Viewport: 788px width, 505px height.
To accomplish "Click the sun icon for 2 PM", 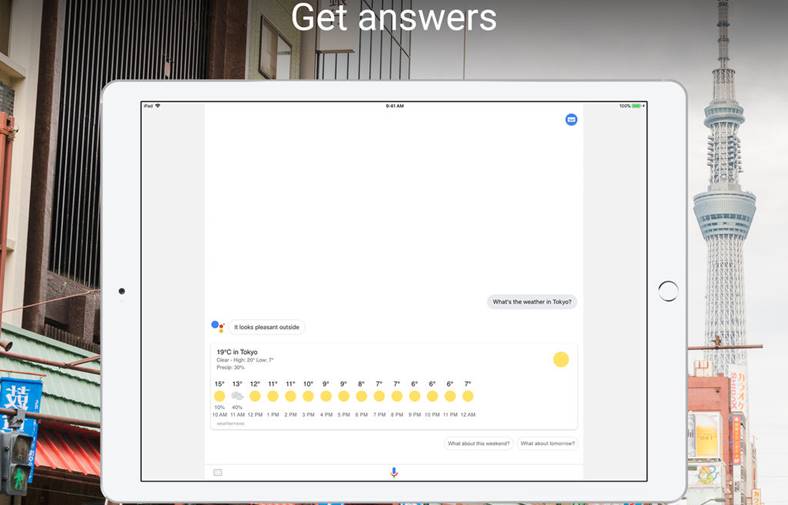I will (290, 396).
